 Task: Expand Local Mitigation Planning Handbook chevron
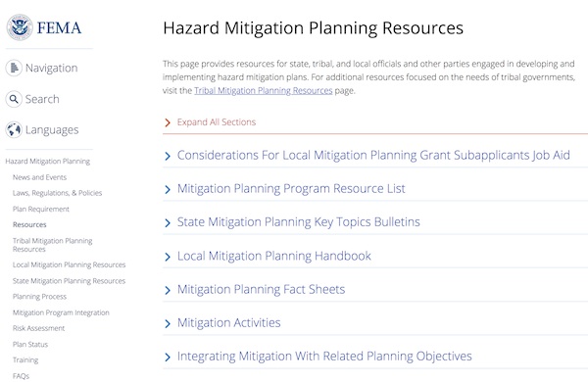pos(168,257)
